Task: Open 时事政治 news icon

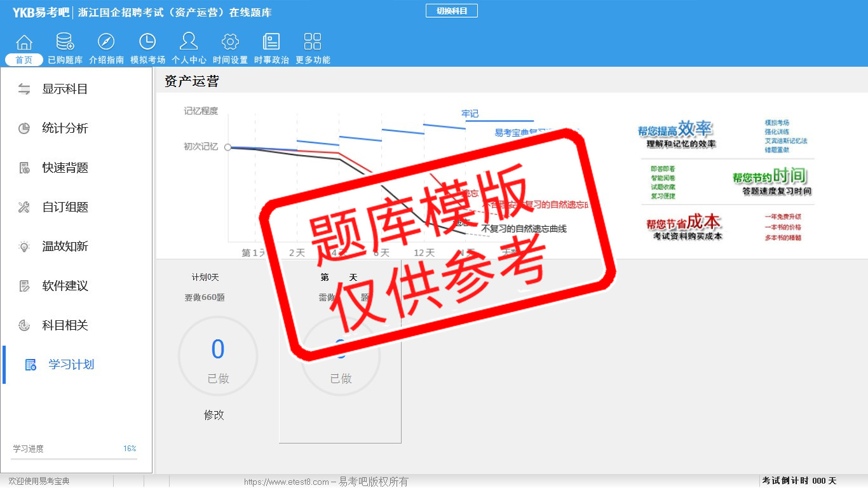Action: pos(271,43)
